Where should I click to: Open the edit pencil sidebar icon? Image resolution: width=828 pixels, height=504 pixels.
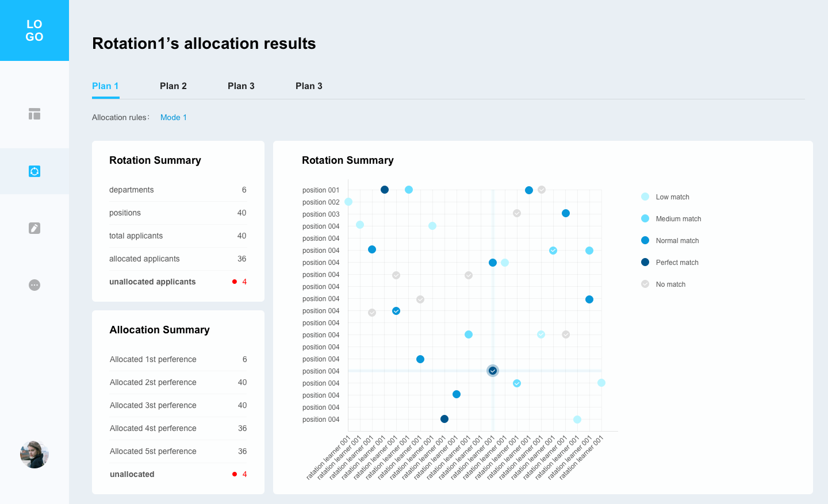(x=34, y=228)
